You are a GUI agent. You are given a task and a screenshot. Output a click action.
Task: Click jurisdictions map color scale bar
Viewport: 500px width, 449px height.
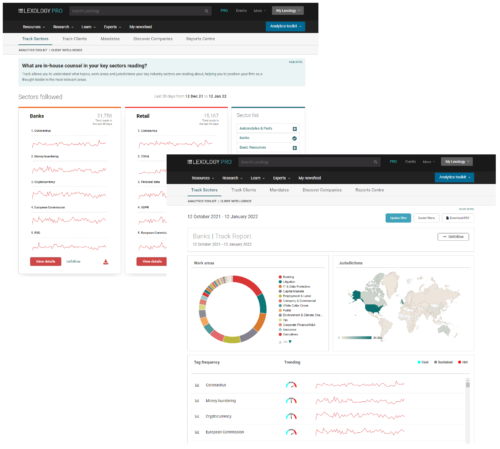pos(356,338)
